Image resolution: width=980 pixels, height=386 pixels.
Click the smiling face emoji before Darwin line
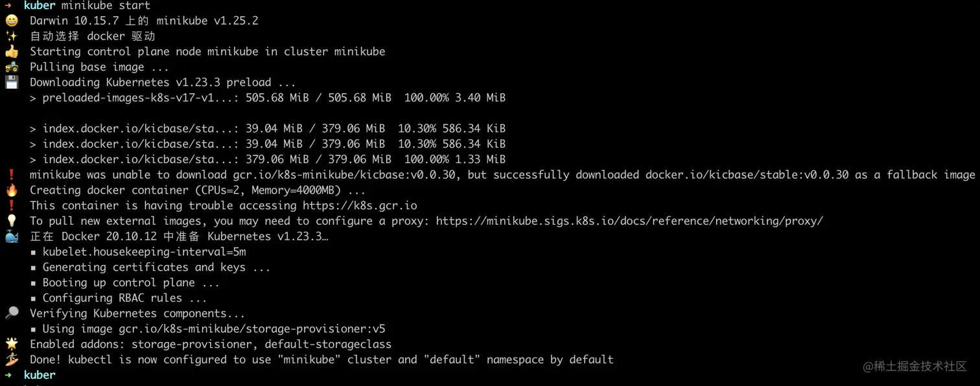click(x=11, y=21)
